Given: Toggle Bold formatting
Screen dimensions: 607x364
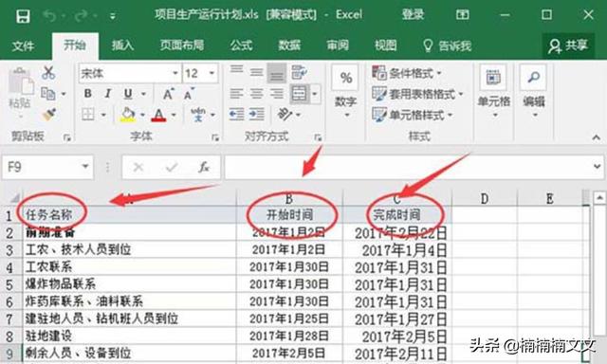Looking at the screenshot, I should 88,94.
